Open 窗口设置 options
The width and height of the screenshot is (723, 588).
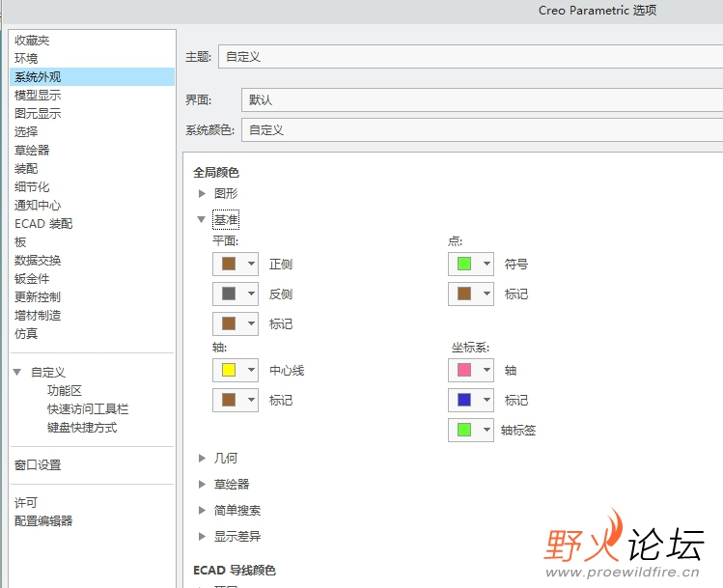pyautogui.click(x=38, y=464)
